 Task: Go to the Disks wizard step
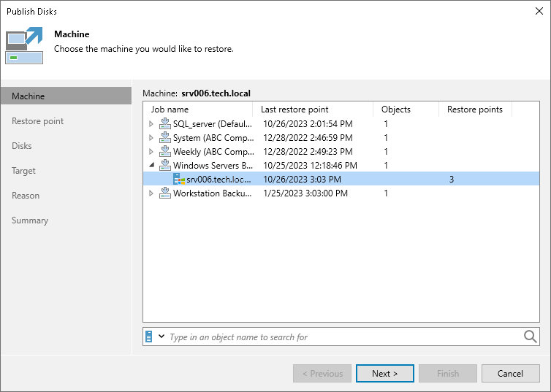pyautogui.click(x=22, y=146)
